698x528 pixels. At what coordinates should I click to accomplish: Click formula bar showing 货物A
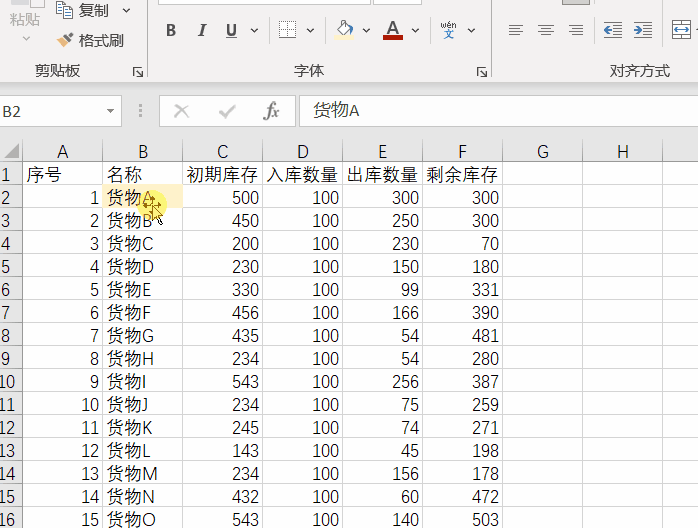click(499, 111)
